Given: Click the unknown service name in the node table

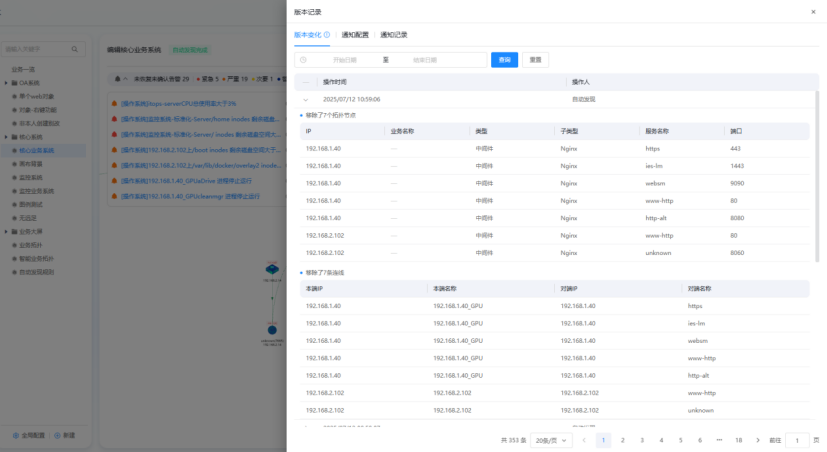Looking at the screenshot, I should pyautogui.click(x=658, y=253).
